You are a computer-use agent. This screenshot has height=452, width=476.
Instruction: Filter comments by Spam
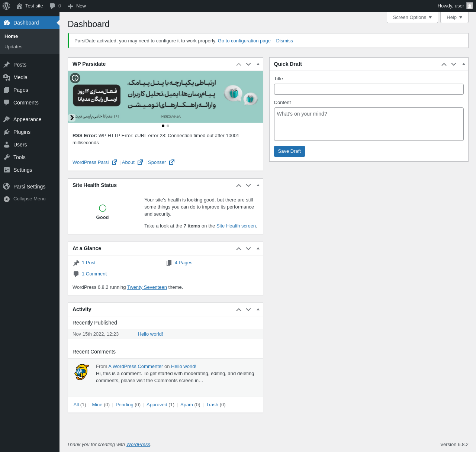(x=187, y=405)
